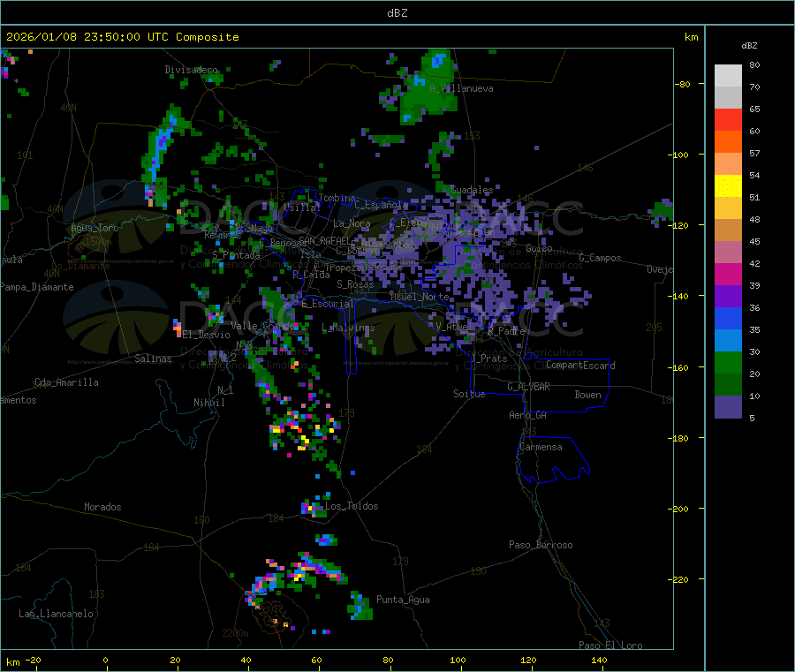Click the R_Padre label
This screenshot has height=672, width=795.
507,331
